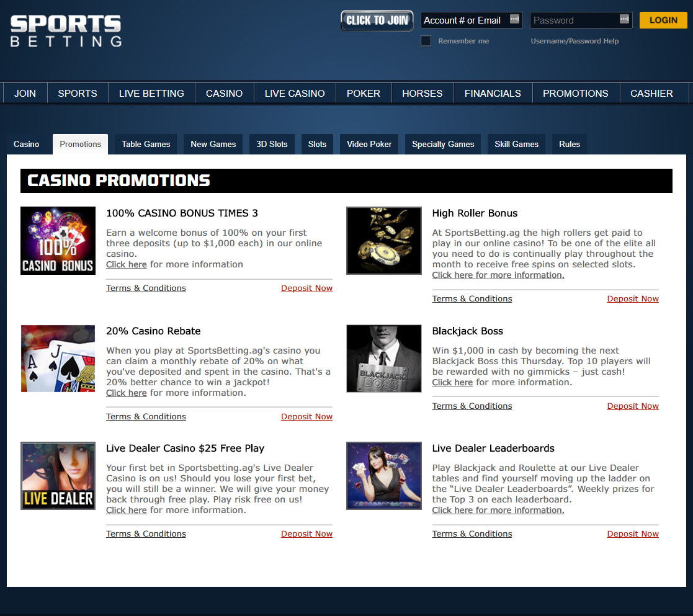Switch to the Casino sub-tab
The image size is (693, 616).
[26, 144]
